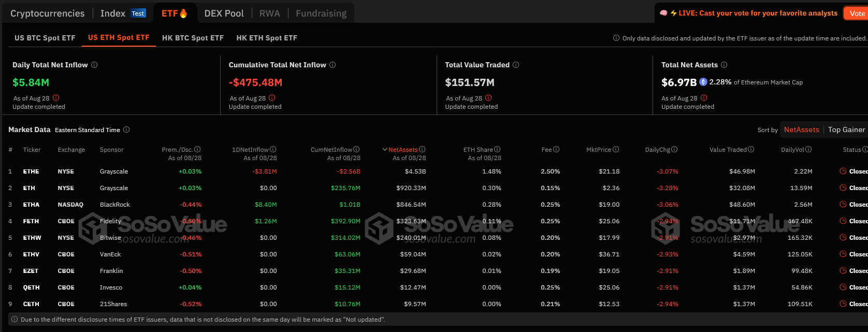Click the $6.97B total net assets value

click(679, 82)
